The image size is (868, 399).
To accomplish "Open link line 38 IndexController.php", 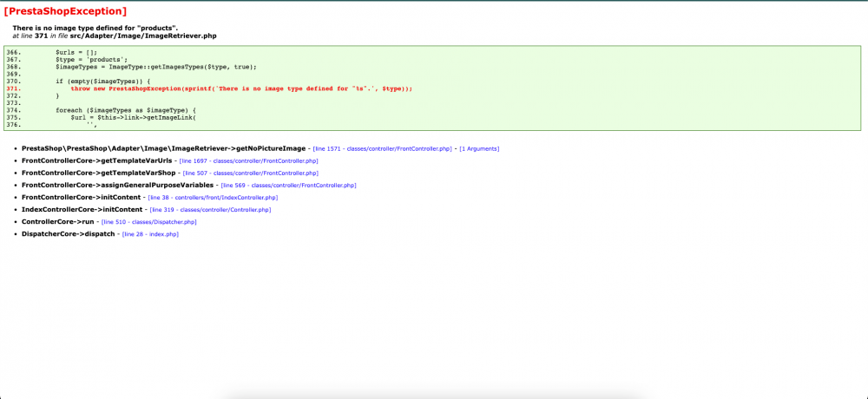I will (x=214, y=198).
